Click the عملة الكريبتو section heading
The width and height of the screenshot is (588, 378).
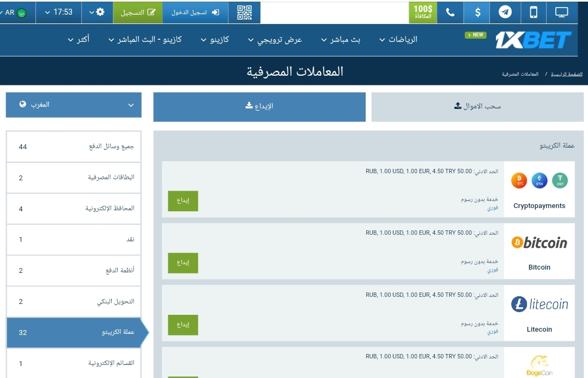(x=557, y=145)
